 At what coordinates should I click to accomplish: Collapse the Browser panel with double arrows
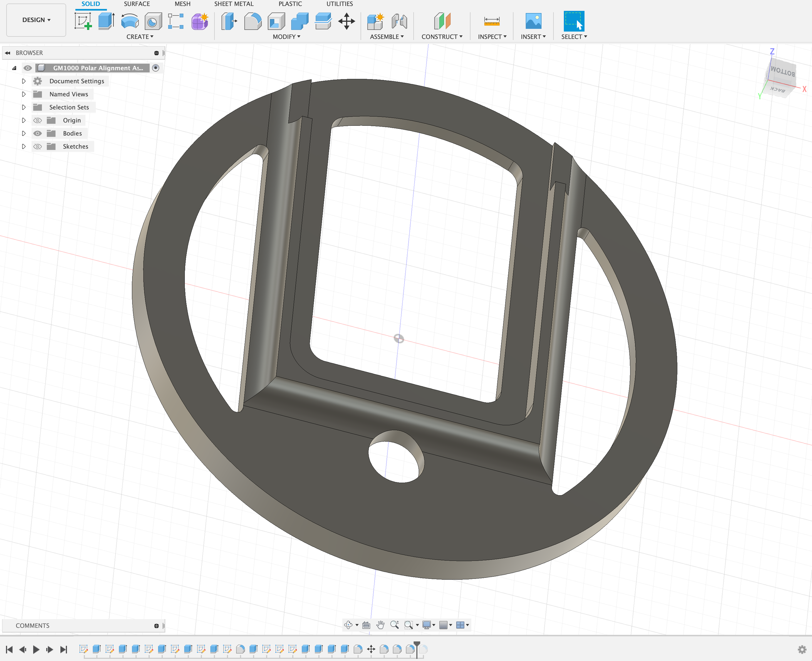[7, 53]
